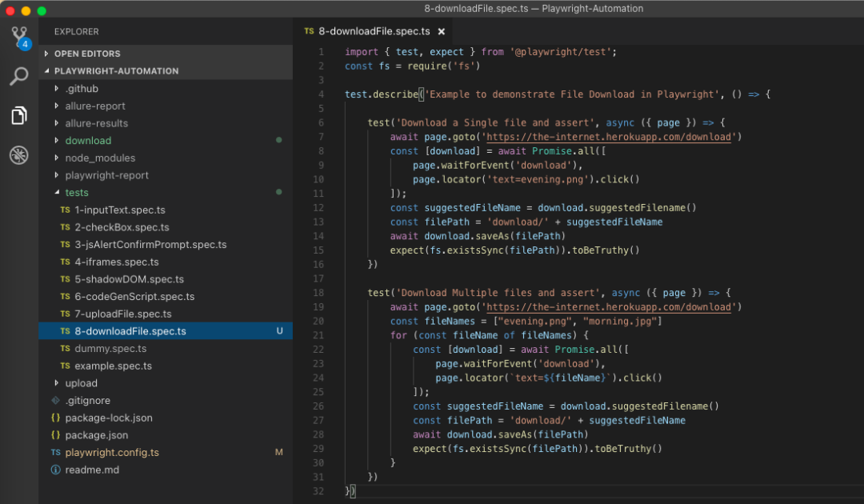Open 3-jsAlertConfirmPrompt.spec.ts in explorer
The image size is (864, 504).
pos(150,245)
